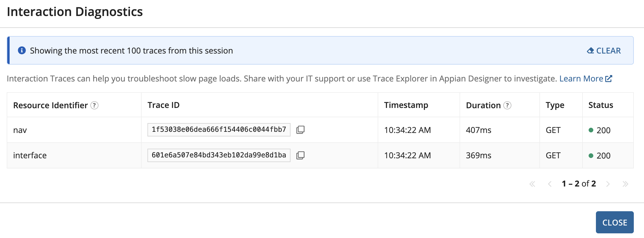Click the Timestamp column header
This screenshot has height=238, width=644.
406,105
